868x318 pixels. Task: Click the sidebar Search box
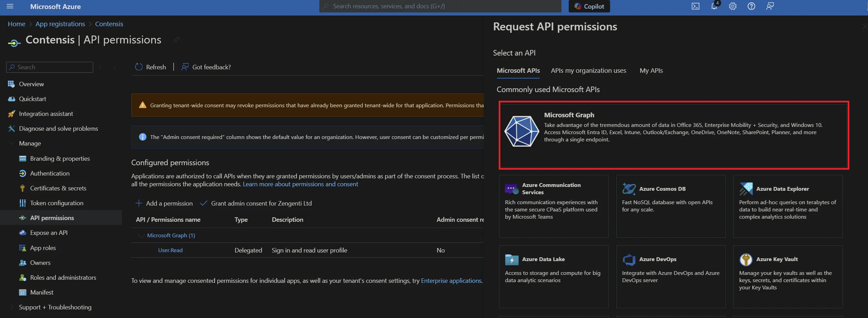[50, 67]
